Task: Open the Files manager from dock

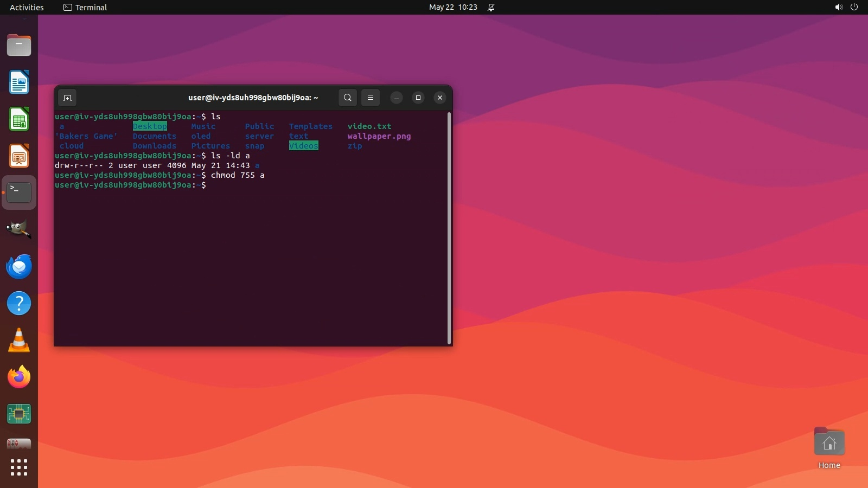Action: pos(19,46)
